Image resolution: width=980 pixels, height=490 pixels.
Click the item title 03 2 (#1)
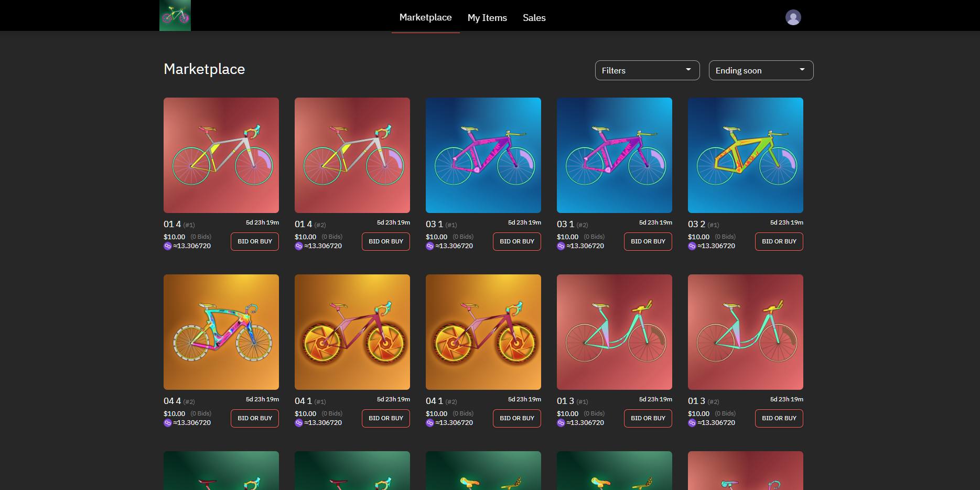(704, 225)
